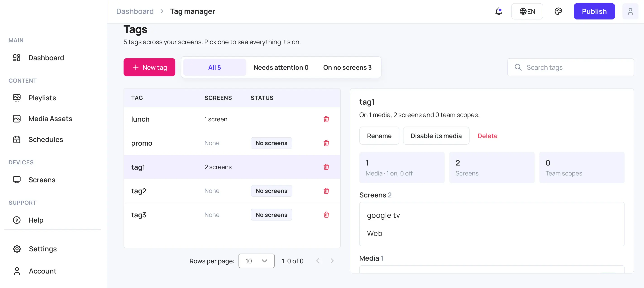Viewport: 644px width, 288px height.
Task: Select the Needs attention 0 tab
Action: pyautogui.click(x=281, y=67)
